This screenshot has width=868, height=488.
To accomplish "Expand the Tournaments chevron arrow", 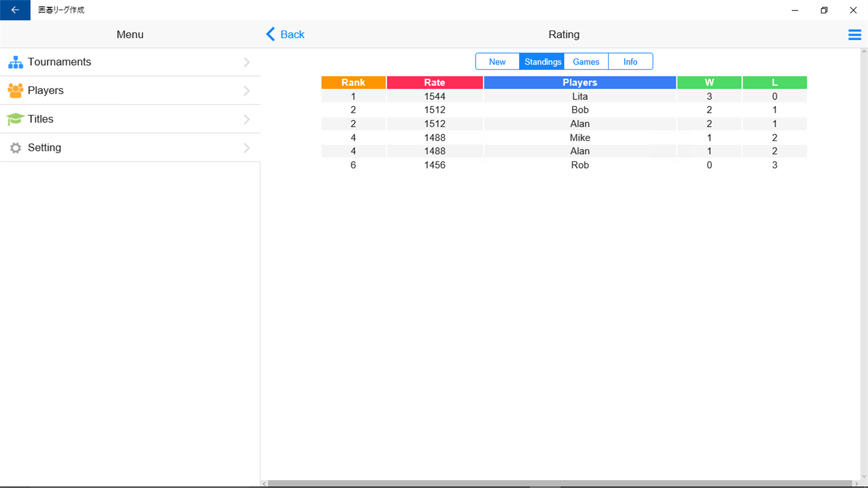I will point(247,62).
